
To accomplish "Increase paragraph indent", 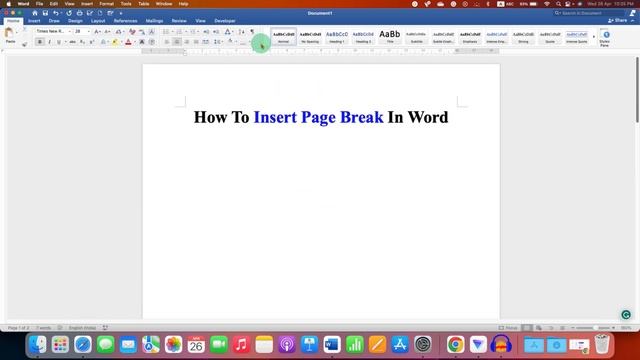I will (216, 31).
